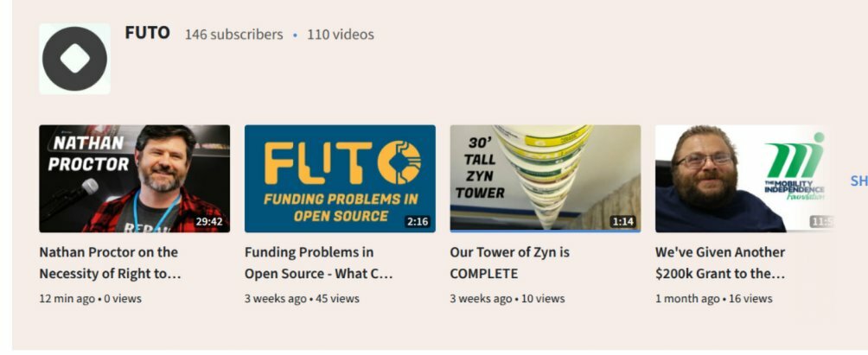The width and height of the screenshot is (868, 355).
Task: Click the 1:14 duration badge
Action: click(622, 222)
